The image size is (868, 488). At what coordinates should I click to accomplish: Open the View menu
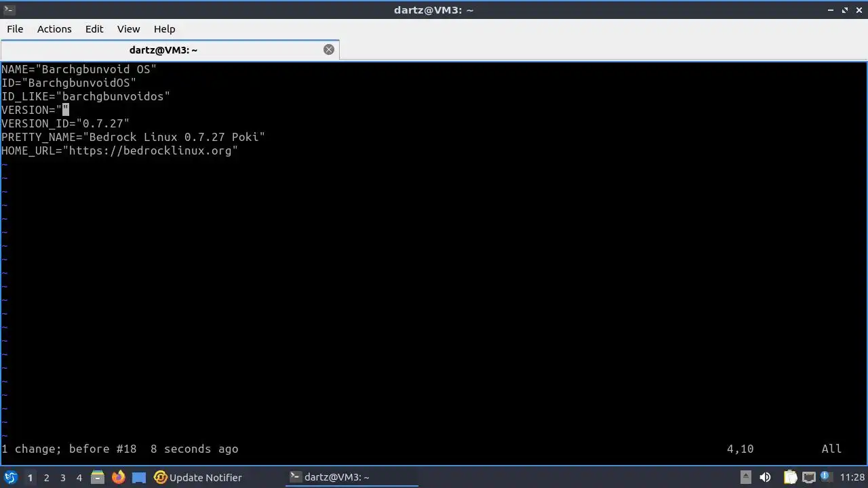tap(128, 28)
